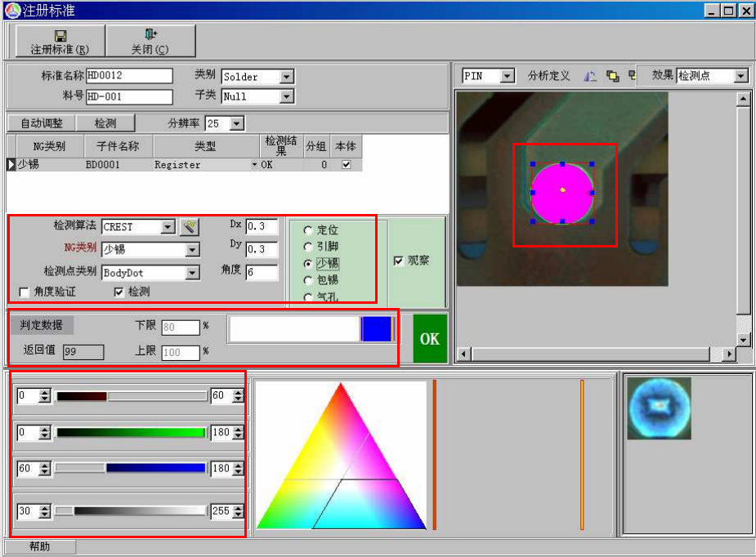Click the 返回值 field showing 99
This screenshot has height=557, width=756.
83,352
